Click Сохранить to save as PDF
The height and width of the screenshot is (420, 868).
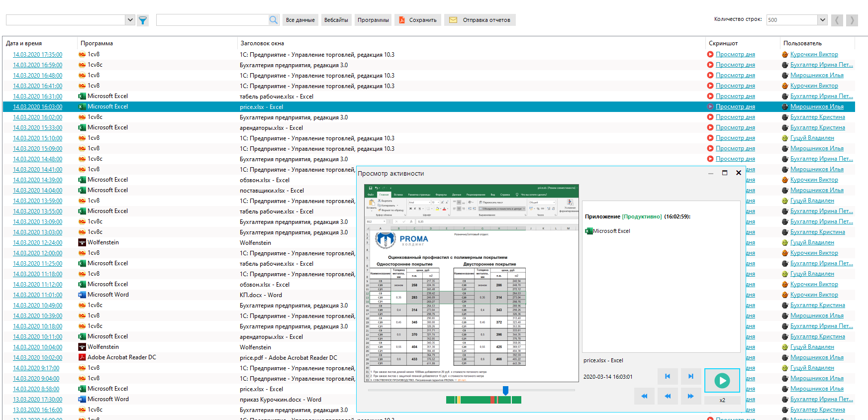(x=418, y=20)
